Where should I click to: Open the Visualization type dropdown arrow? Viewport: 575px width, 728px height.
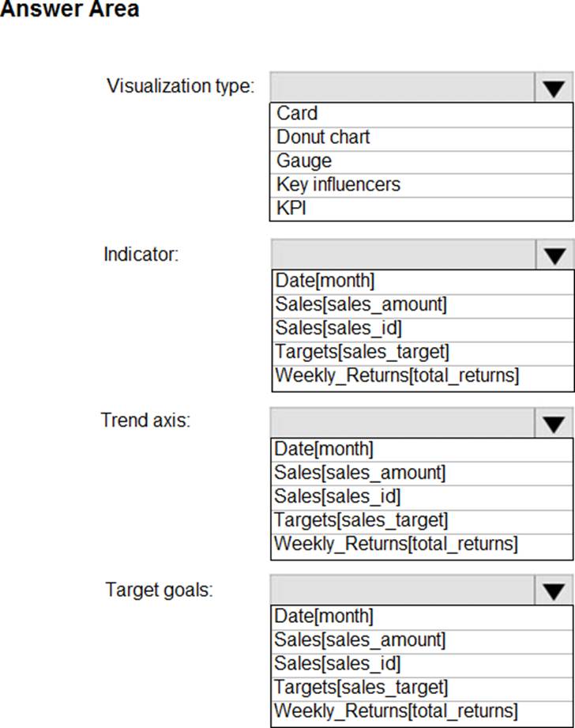(554, 87)
